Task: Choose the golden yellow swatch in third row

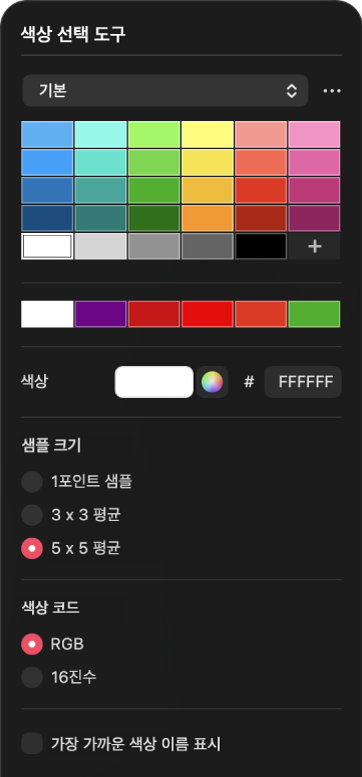Action: coord(207,190)
